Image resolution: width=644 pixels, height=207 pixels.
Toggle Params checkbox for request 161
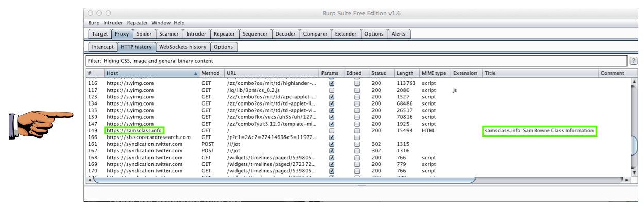[332, 144]
